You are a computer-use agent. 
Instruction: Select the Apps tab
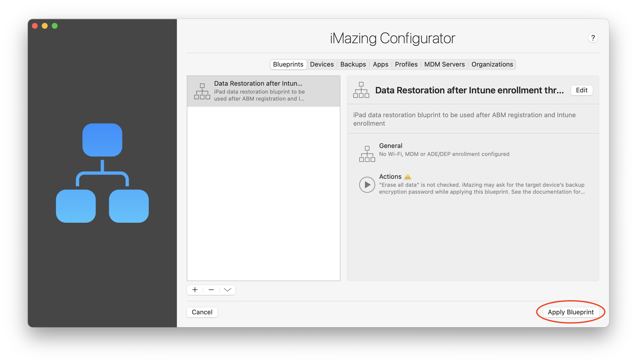(380, 65)
